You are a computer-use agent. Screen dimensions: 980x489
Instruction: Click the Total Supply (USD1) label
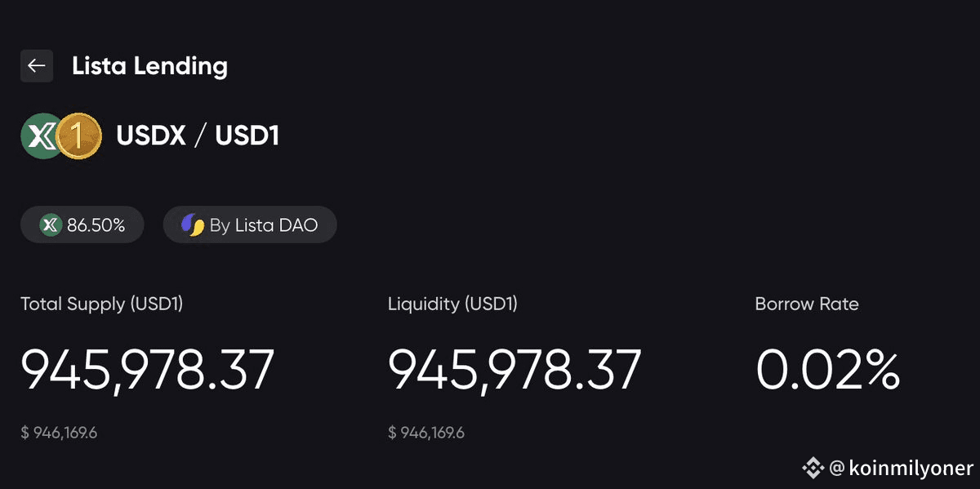click(101, 305)
